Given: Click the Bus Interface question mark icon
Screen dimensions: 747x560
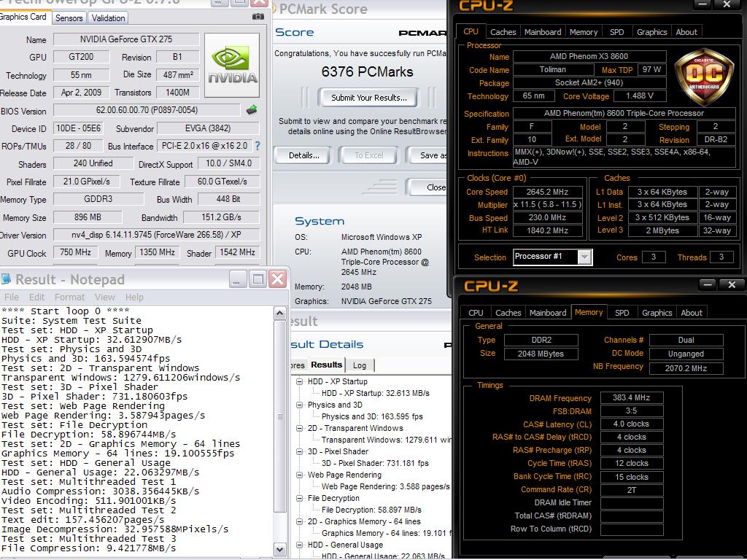Looking at the screenshot, I should (x=258, y=146).
